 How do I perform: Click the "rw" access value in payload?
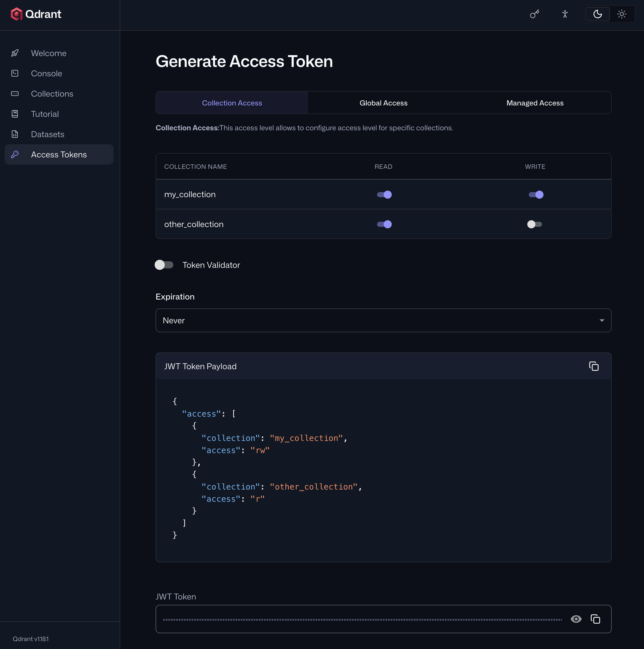[x=260, y=451]
